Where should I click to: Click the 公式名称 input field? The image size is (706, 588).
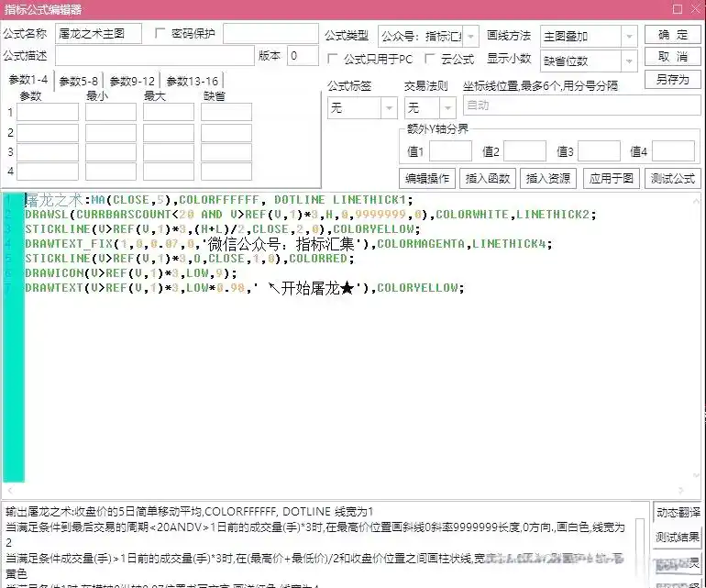(98, 33)
